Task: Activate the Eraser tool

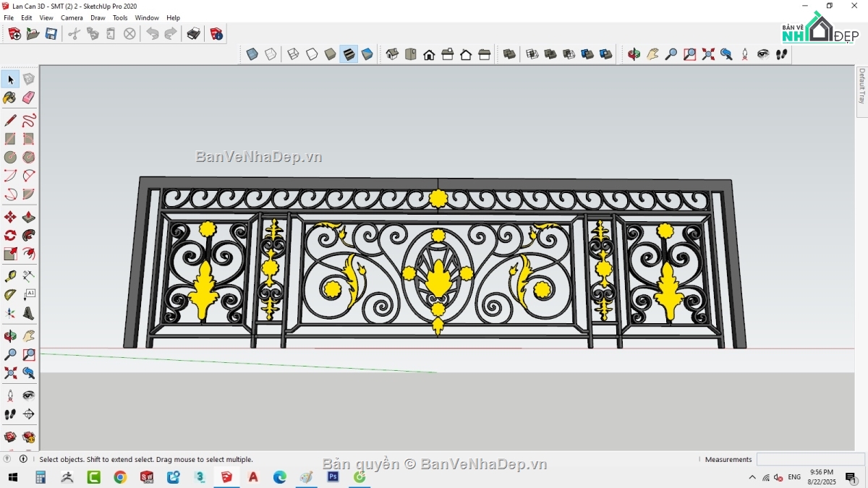Action: 29,98
